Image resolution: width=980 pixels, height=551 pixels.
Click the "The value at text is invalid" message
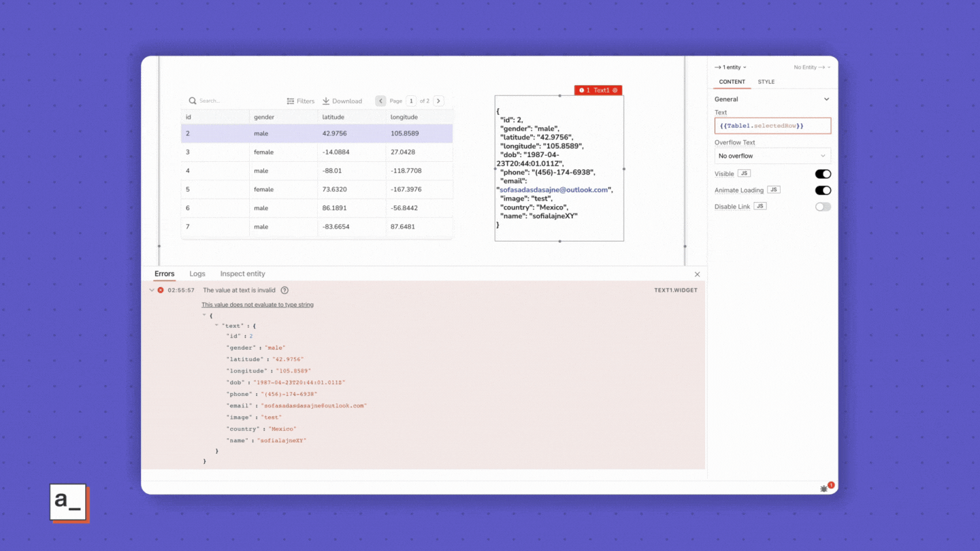point(239,290)
